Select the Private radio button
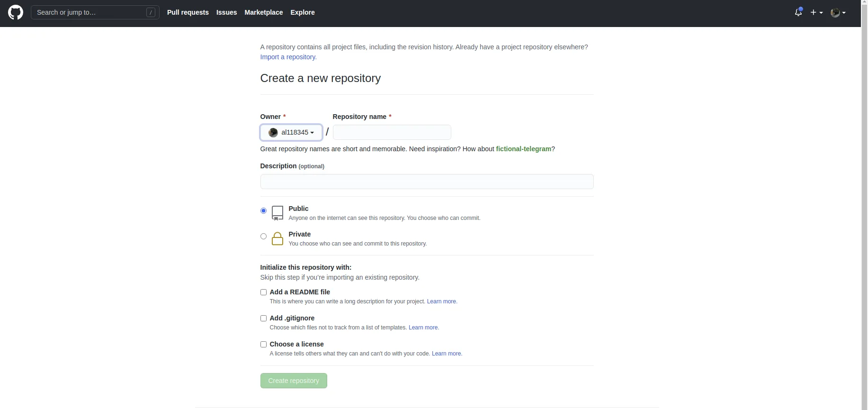The width and height of the screenshot is (868, 410). coord(263,236)
